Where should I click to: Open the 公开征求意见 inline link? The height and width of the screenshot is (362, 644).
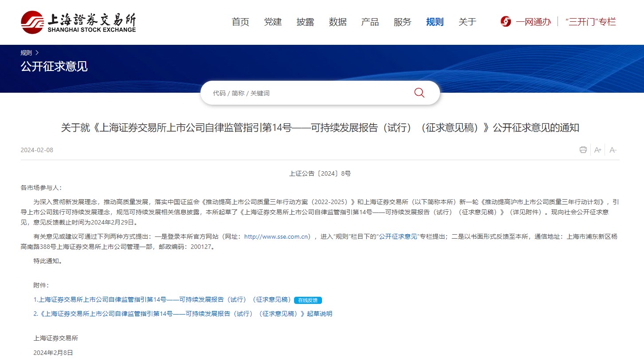[x=398, y=236]
